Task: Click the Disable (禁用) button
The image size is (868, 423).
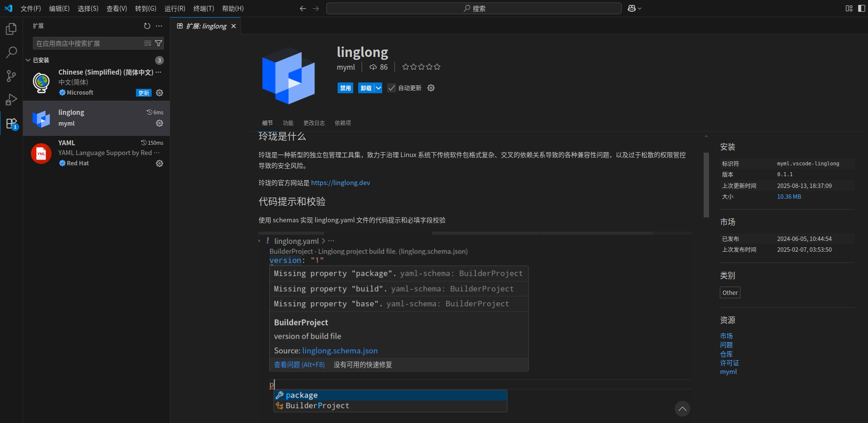Action: click(345, 88)
